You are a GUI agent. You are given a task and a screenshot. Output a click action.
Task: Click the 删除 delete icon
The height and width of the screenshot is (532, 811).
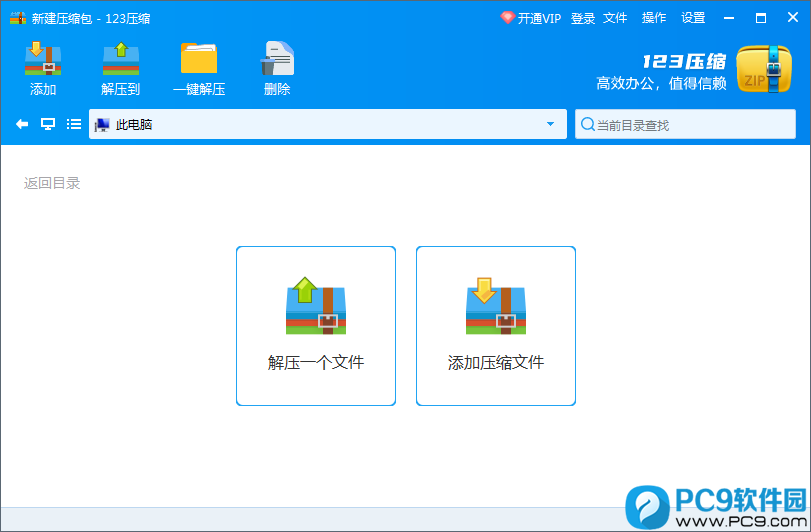tap(277, 58)
